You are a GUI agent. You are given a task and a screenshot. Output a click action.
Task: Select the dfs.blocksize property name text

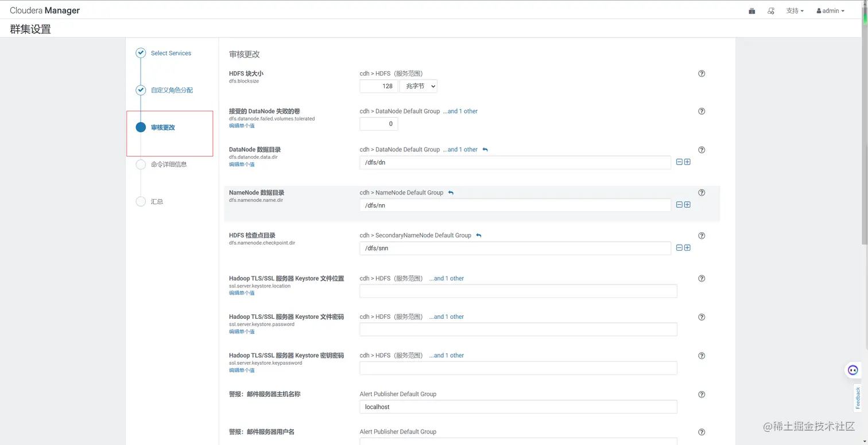coord(244,81)
